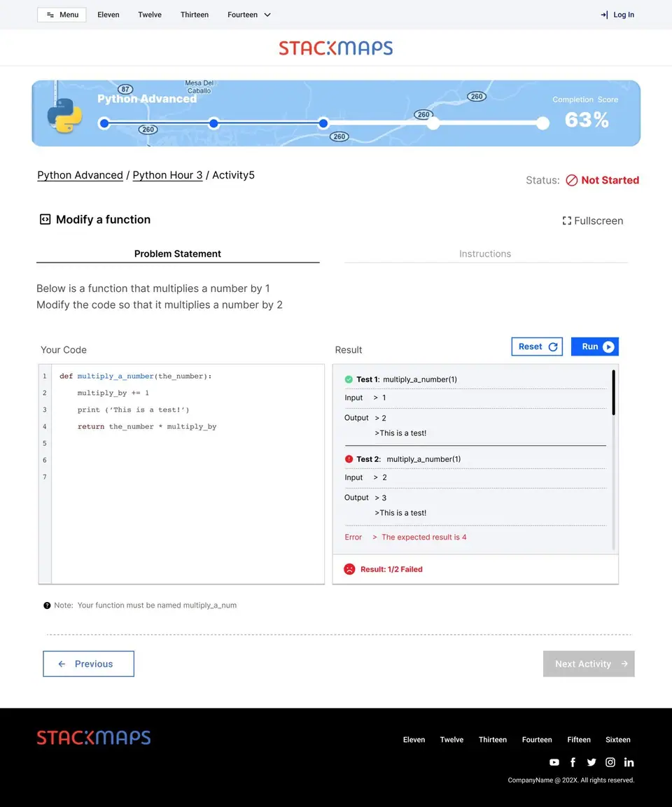Click the 'The expected result is 4' error
The width and height of the screenshot is (672, 807).
point(424,537)
